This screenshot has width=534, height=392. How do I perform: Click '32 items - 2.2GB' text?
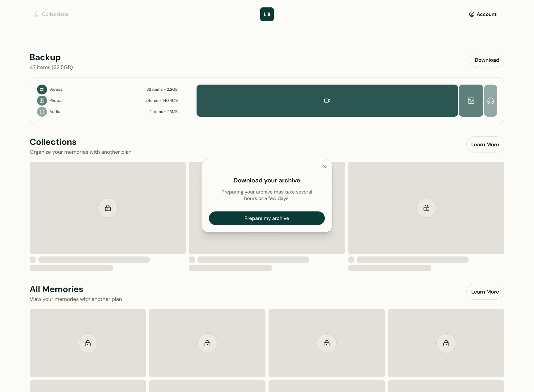point(162,90)
